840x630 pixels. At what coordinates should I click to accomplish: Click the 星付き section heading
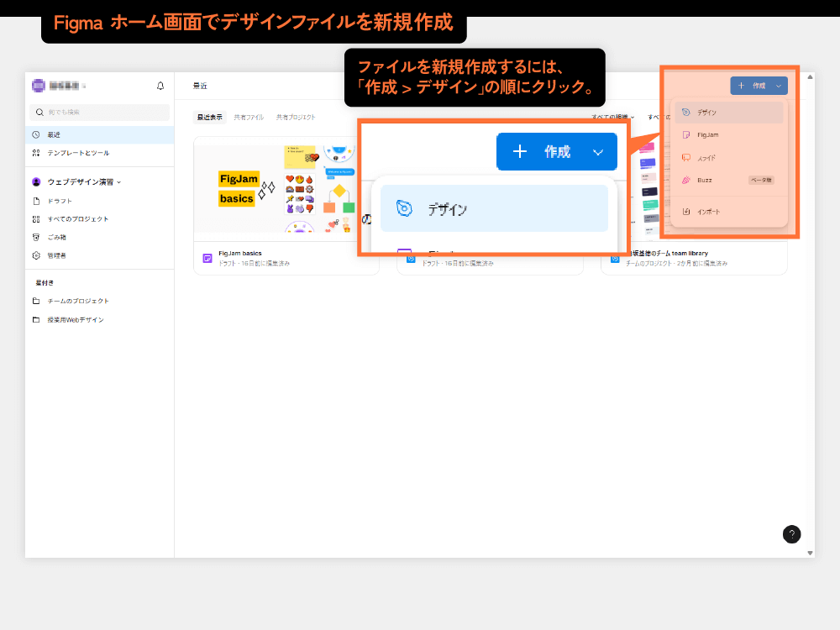(45, 282)
